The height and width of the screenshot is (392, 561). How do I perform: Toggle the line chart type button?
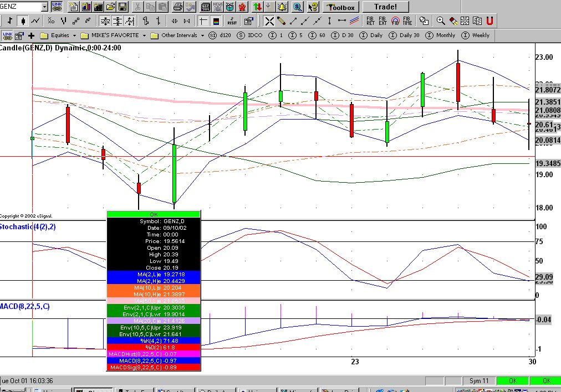click(x=35, y=21)
